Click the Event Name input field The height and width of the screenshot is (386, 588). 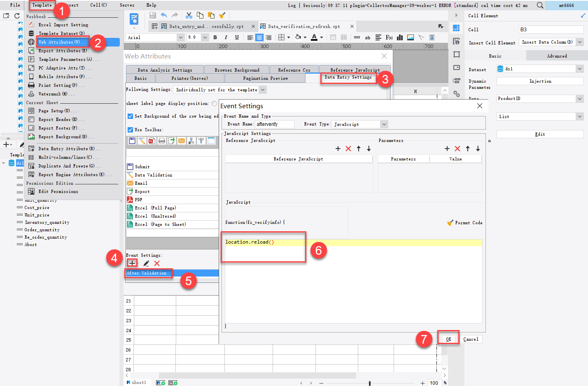(275, 124)
